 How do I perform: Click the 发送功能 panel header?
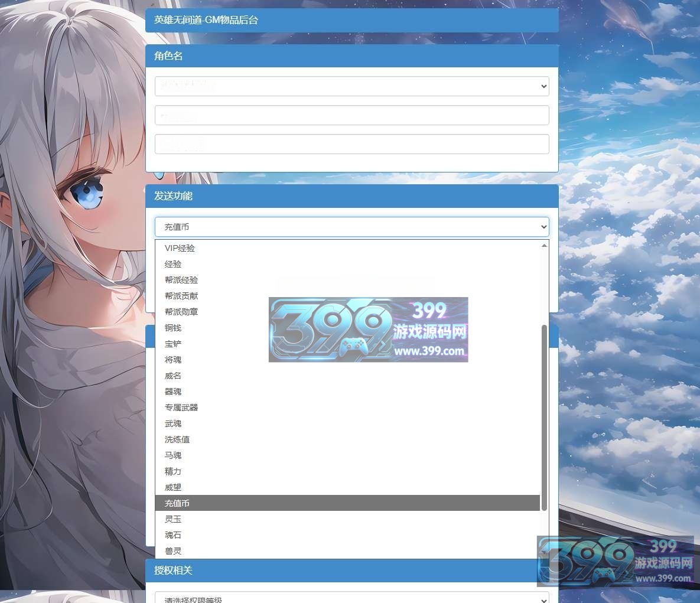click(352, 196)
